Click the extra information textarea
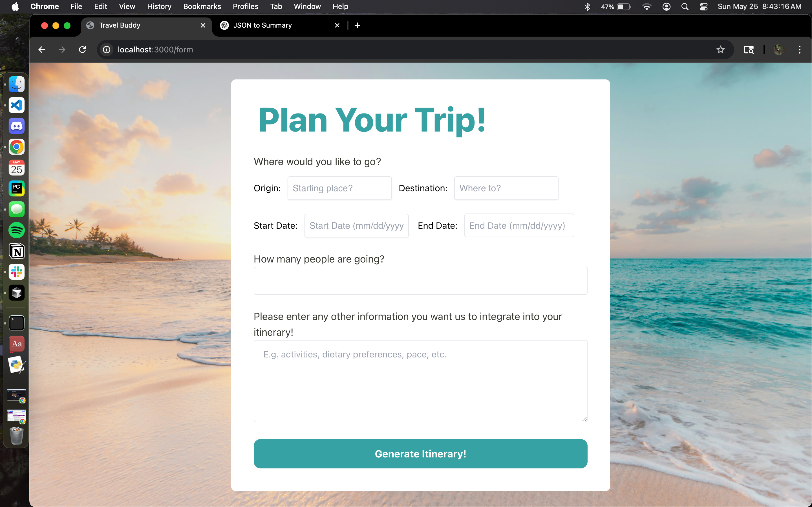812x507 pixels. click(420, 381)
